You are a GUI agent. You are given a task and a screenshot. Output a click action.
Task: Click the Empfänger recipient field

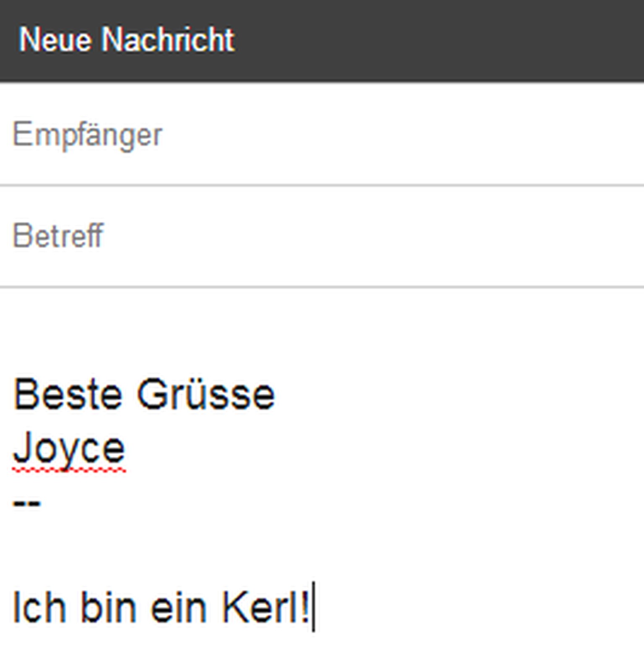(88, 135)
